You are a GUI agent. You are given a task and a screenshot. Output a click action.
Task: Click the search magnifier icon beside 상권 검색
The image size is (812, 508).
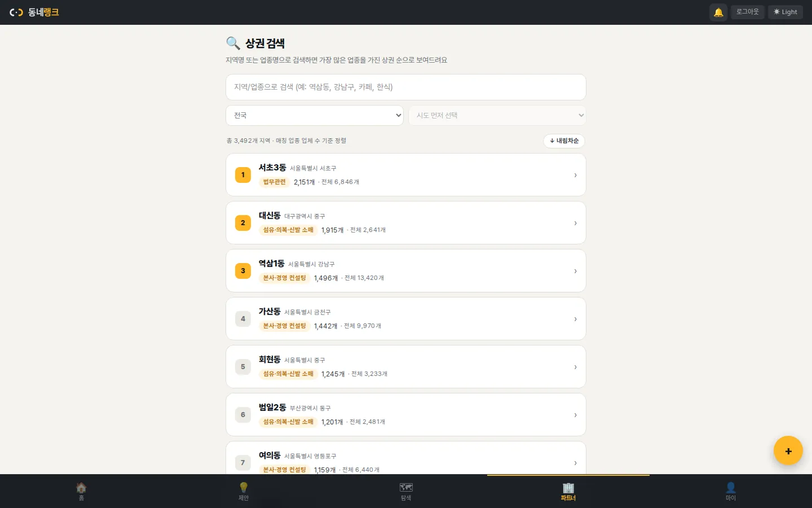pyautogui.click(x=233, y=43)
